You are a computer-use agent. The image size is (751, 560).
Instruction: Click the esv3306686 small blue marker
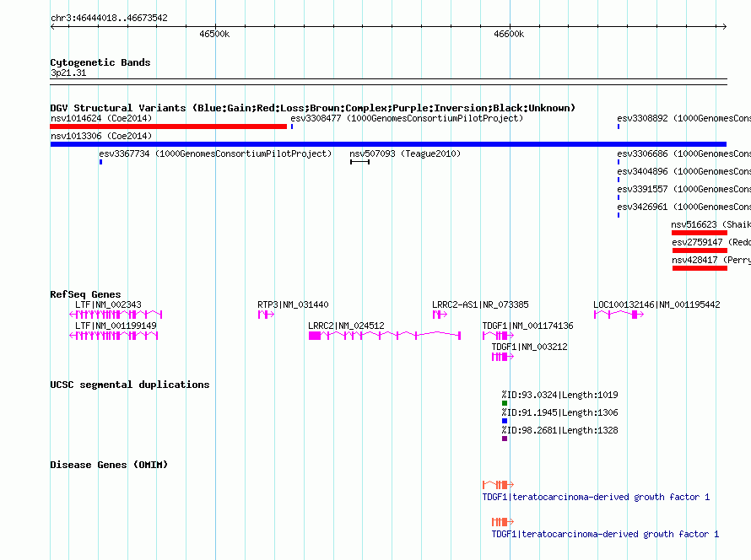619,162
